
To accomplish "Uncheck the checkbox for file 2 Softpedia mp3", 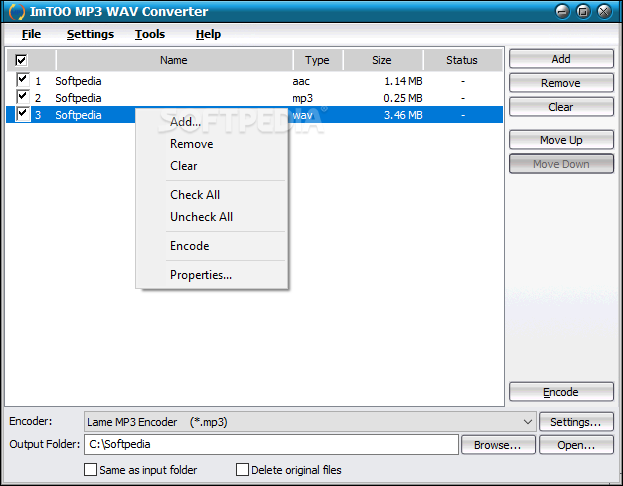I will pos(23,97).
